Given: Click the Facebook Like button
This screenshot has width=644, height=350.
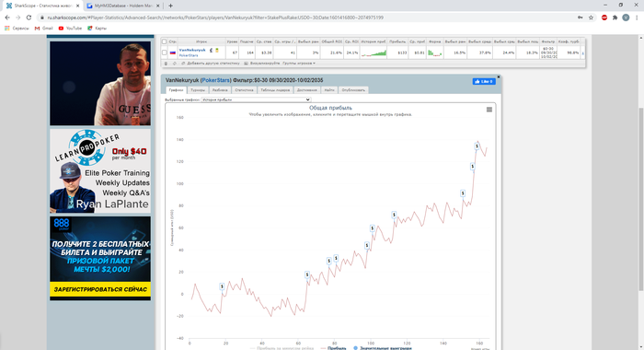Looking at the screenshot, I should 484,81.
